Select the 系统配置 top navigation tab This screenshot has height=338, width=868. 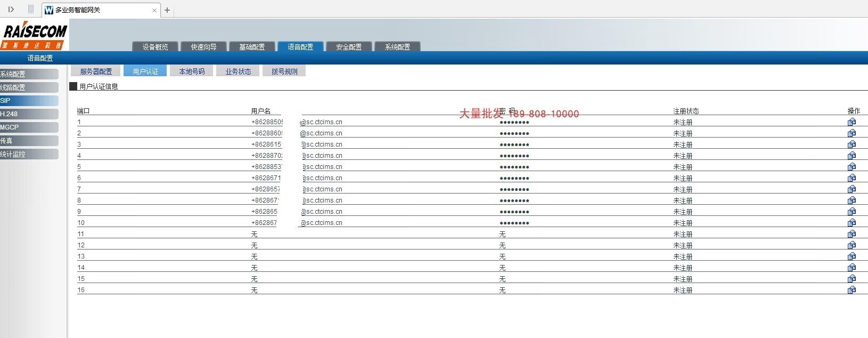pos(397,47)
